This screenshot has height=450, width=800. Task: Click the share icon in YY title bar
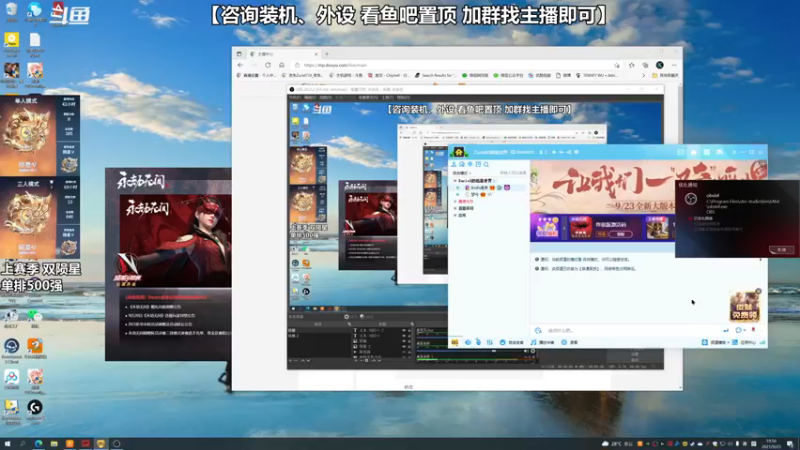coord(569,152)
